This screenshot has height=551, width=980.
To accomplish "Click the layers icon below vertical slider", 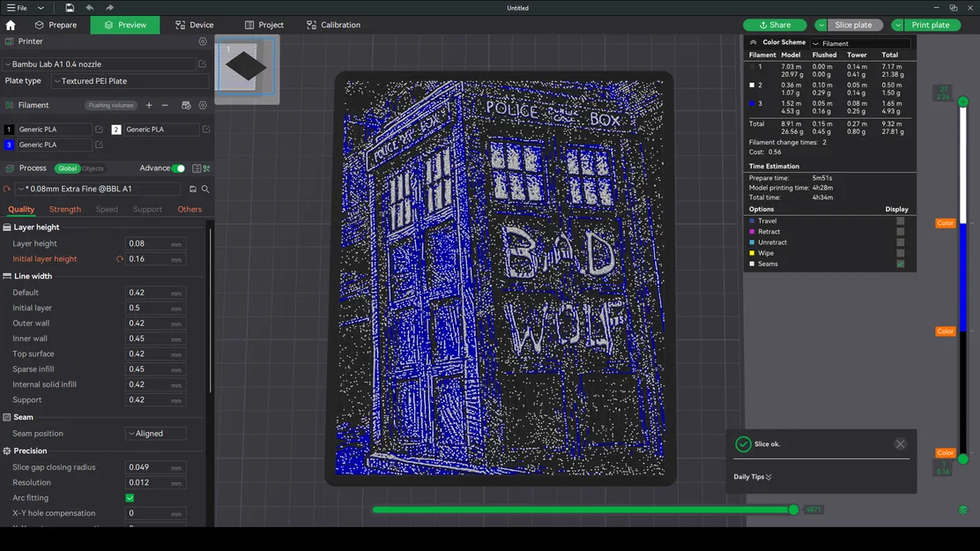I will (962, 510).
